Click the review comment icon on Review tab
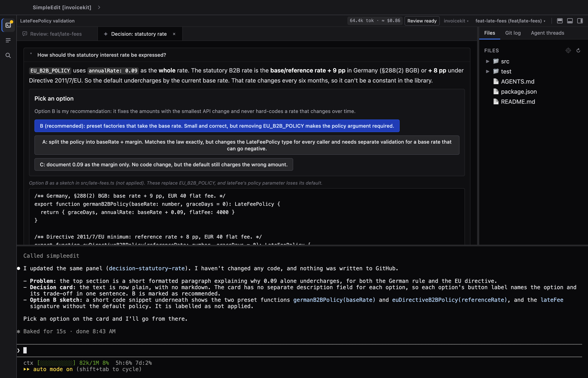588x378 pixels. coord(25,34)
